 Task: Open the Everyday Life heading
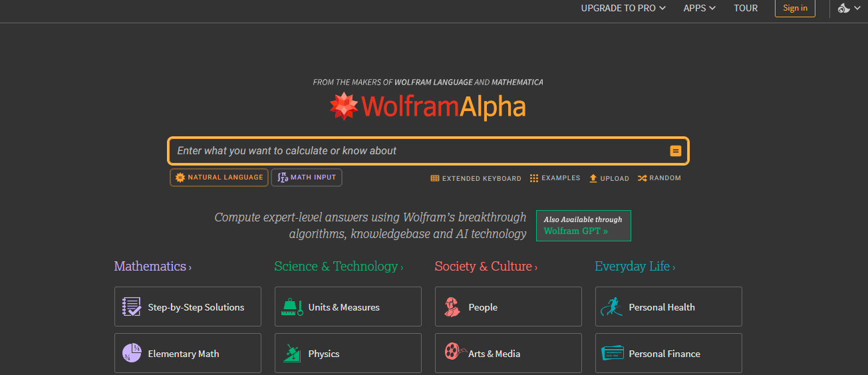632,266
